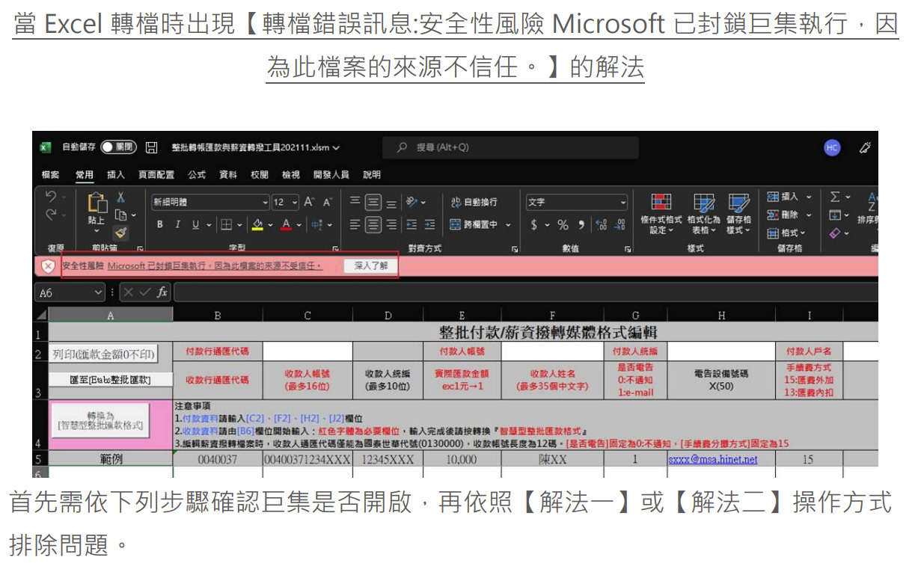Click the Fill down icon
The height and width of the screenshot is (578, 924).
click(835, 215)
